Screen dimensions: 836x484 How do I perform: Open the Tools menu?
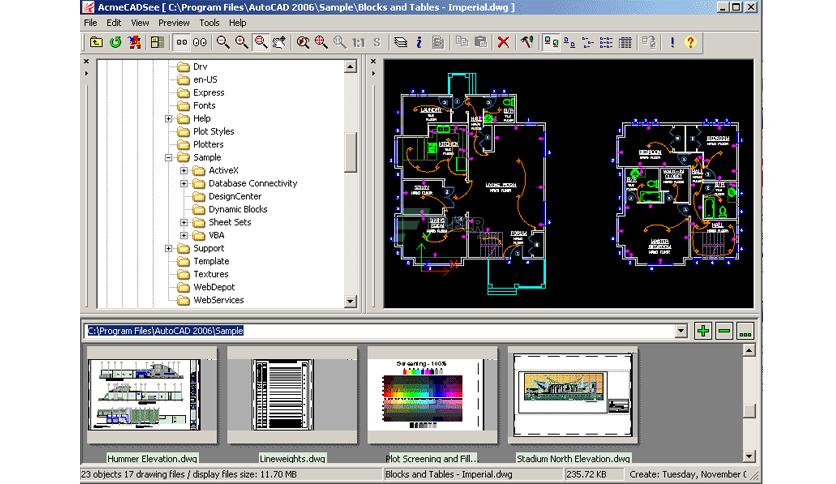[x=209, y=23]
